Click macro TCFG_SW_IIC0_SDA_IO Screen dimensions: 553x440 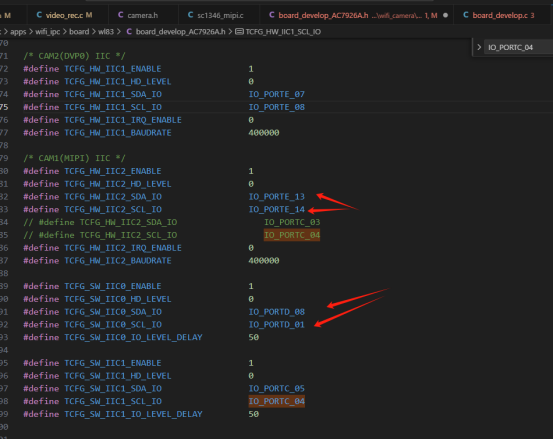click(x=113, y=312)
